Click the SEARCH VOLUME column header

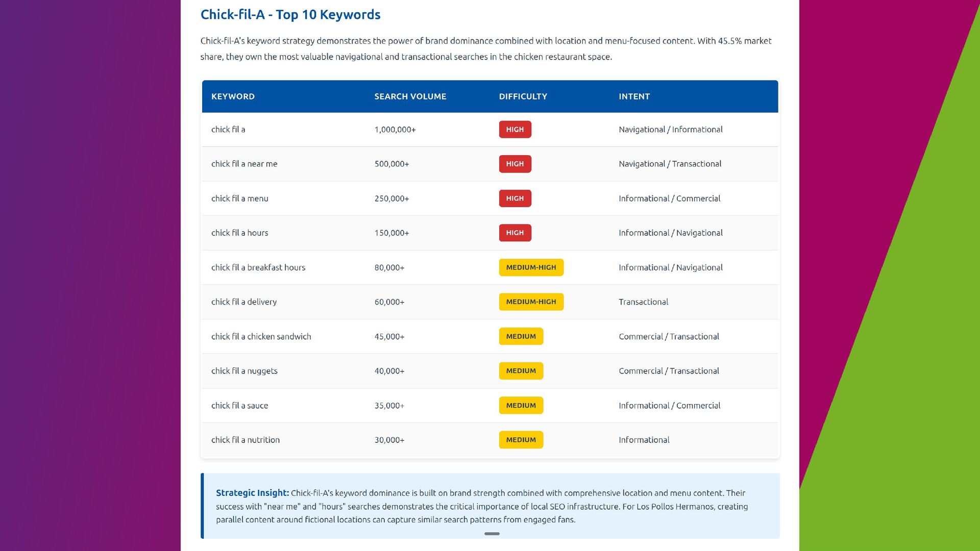410,96
